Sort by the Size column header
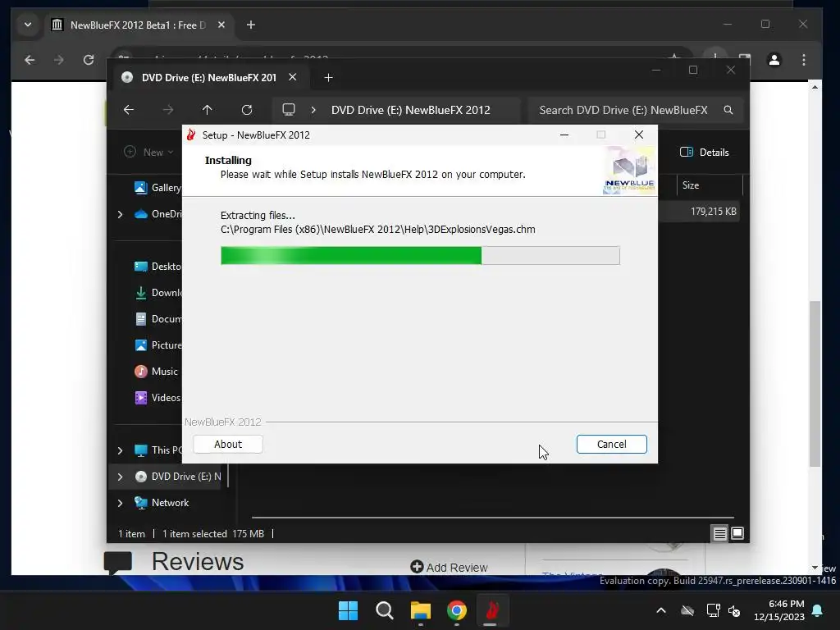The width and height of the screenshot is (840, 630). [691, 185]
